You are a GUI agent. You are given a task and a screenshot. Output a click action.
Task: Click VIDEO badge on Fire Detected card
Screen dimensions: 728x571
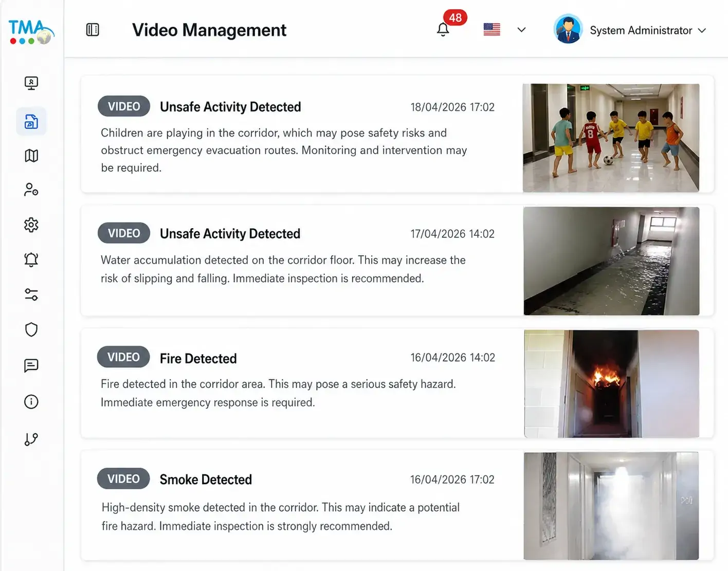(x=123, y=357)
